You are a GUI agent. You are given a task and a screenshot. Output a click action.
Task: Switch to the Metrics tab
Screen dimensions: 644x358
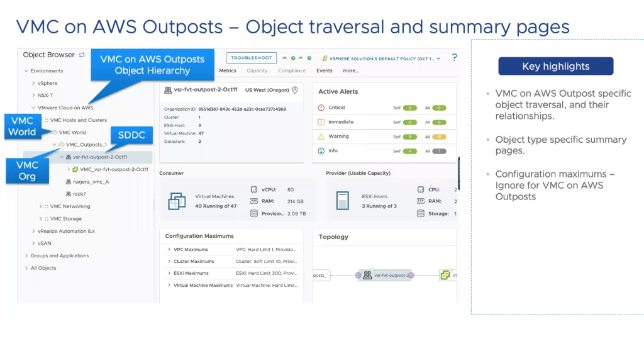[x=228, y=70]
